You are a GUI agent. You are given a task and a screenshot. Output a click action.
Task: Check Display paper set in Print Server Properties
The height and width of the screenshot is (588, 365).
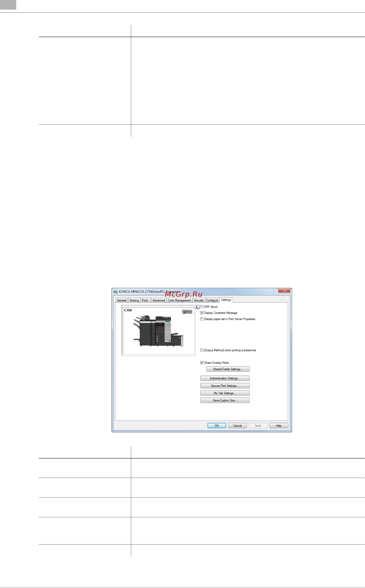pyautogui.click(x=202, y=319)
